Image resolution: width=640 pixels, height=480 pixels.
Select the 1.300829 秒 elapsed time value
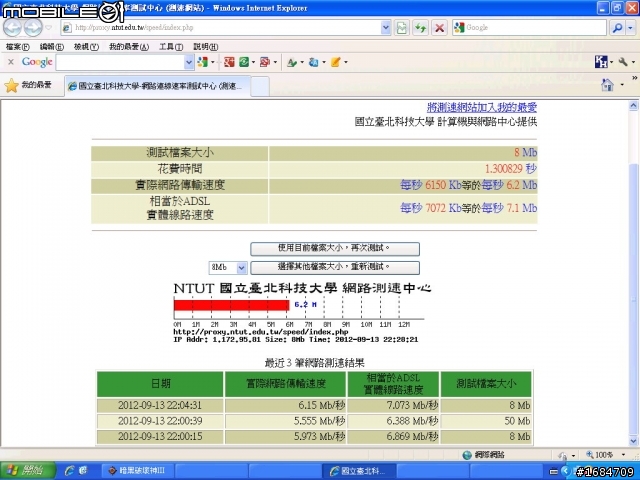click(511, 169)
